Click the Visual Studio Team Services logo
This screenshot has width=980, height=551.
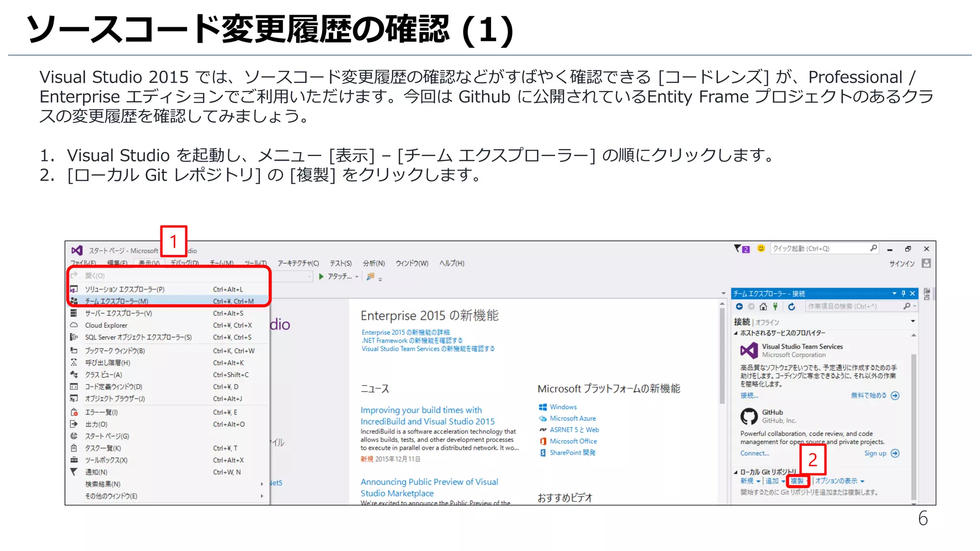749,351
